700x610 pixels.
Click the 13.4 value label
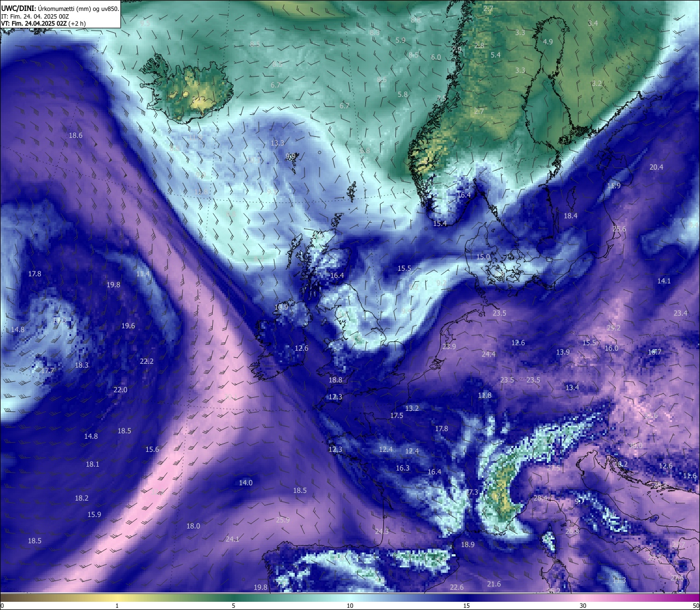(572, 387)
